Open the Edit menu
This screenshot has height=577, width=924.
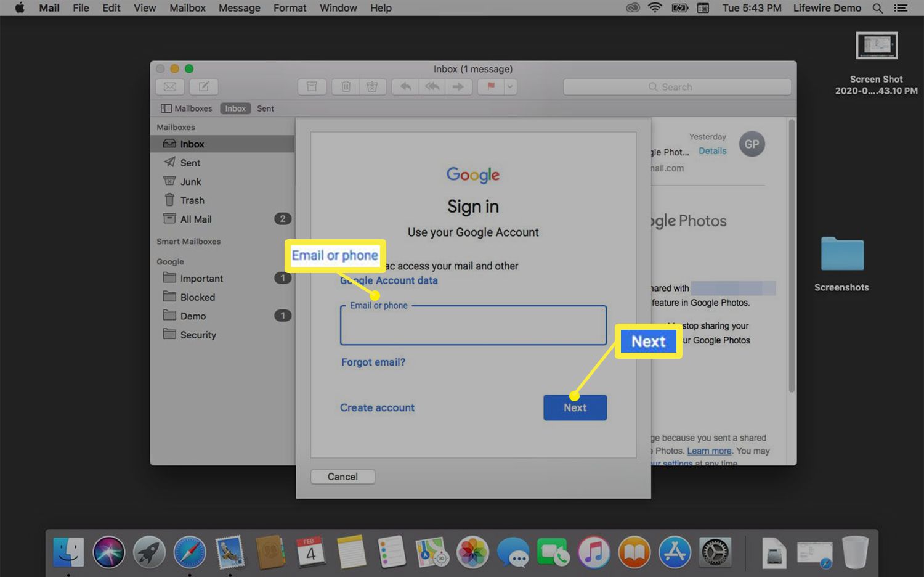tap(111, 8)
